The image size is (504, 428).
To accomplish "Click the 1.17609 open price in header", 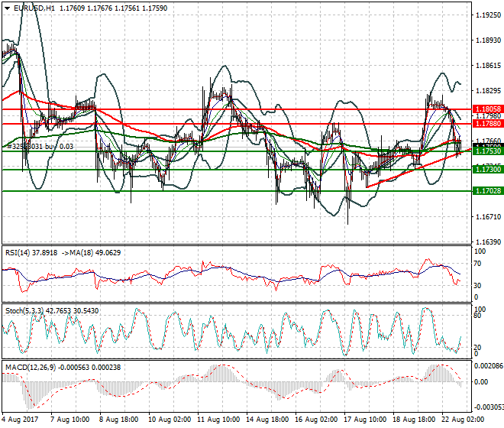I will (x=73, y=8).
